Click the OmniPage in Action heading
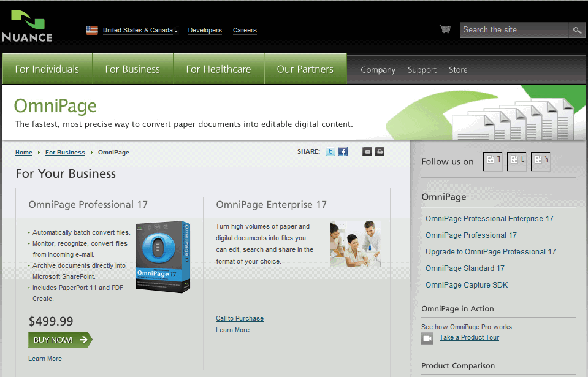The width and height of the screenshot is (588, 377). [457, 308]
